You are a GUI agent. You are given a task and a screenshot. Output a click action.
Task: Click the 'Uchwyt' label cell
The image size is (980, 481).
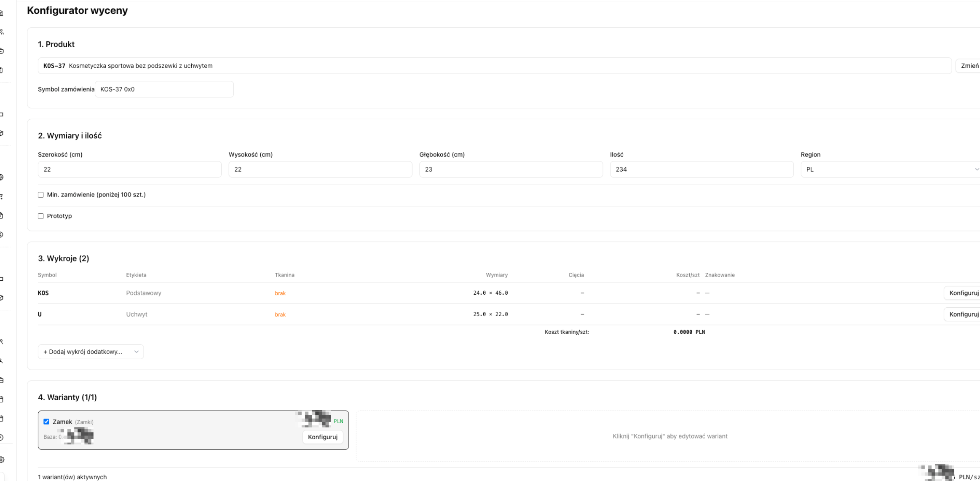pos(137,314)
